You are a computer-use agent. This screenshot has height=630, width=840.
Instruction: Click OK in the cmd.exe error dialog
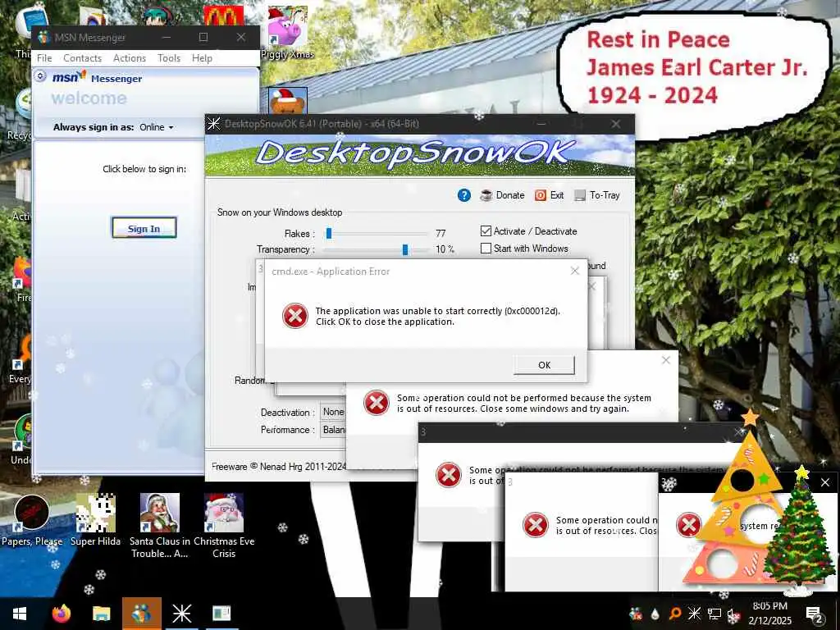pos(544,365)
